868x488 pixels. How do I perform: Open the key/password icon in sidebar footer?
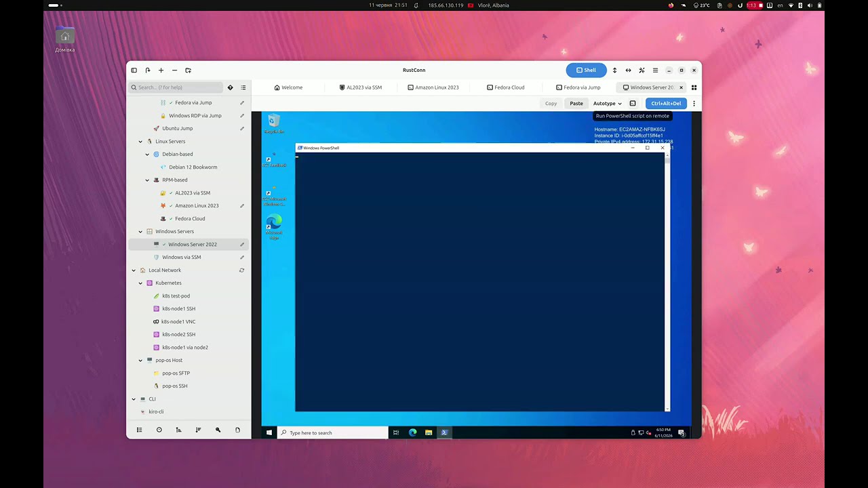click(x=218, y=430)
